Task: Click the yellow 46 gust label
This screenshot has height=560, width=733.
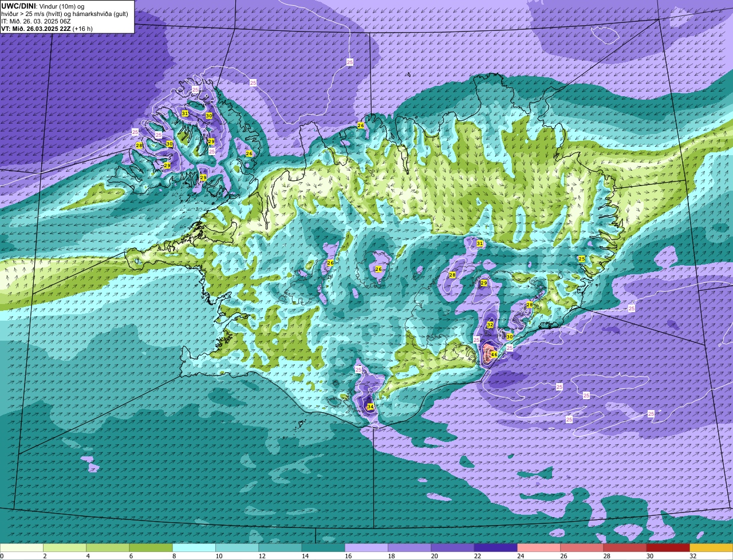Action: click(494, 355)
